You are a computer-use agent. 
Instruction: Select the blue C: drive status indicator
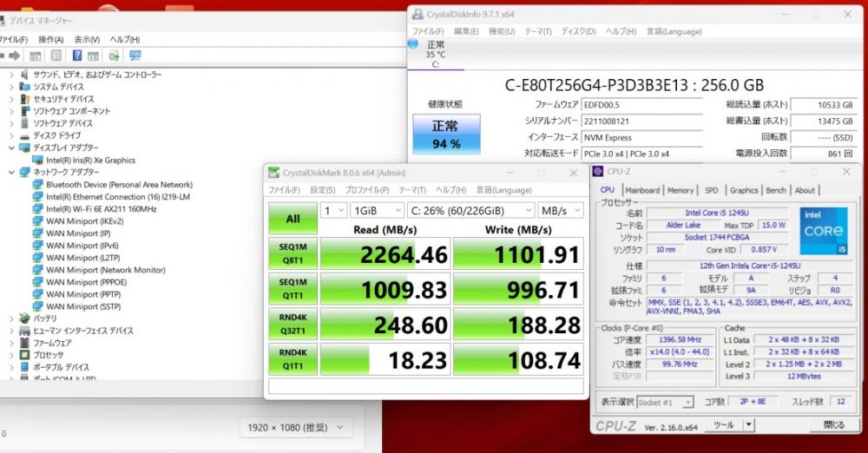click(413, 43)
